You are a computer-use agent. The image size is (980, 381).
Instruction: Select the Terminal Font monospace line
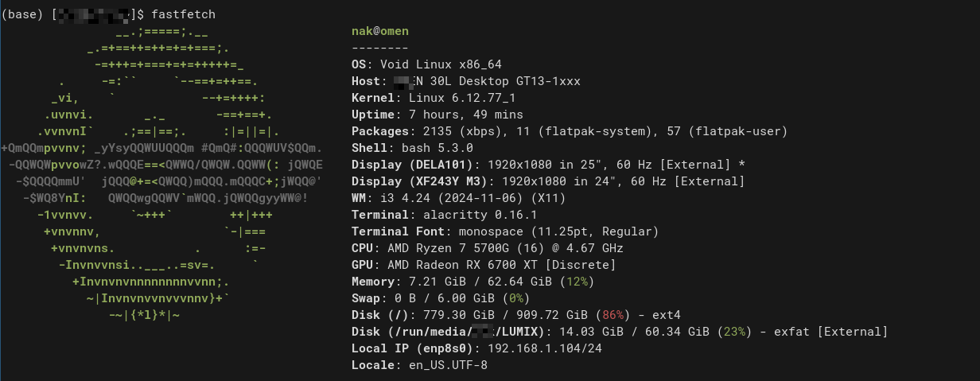505,231
